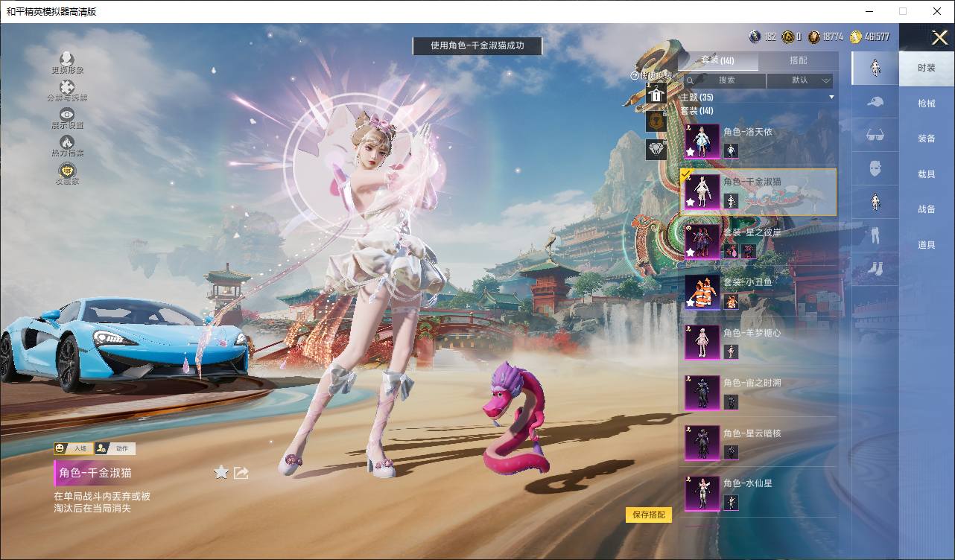955x560 pixels.
Task: Open the 枪械 side tab
Action: (927, 104)
